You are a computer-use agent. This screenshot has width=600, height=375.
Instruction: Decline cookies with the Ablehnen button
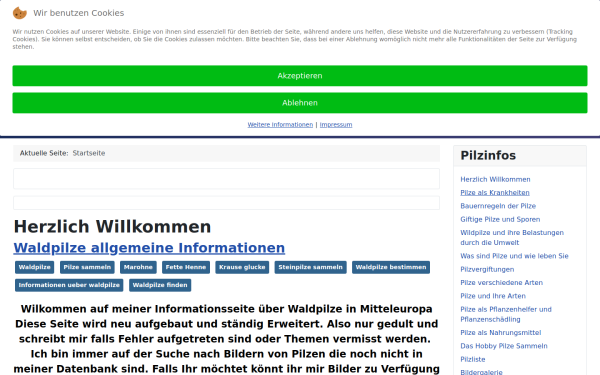[300, 103]
